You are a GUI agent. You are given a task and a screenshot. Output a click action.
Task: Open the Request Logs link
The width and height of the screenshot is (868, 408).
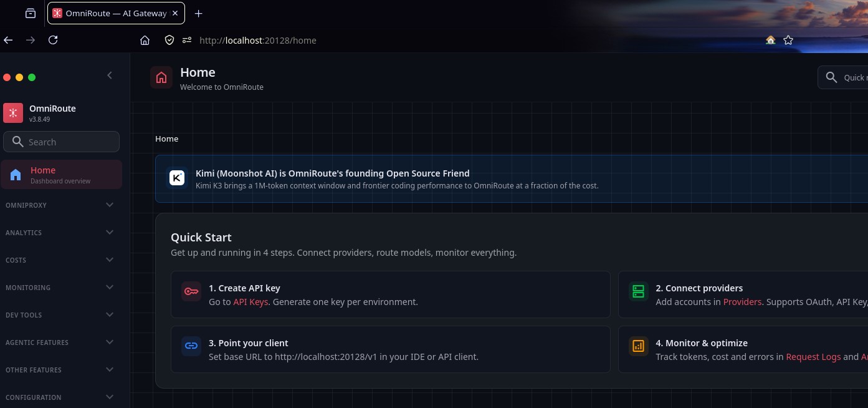click(x=813, y=357)
